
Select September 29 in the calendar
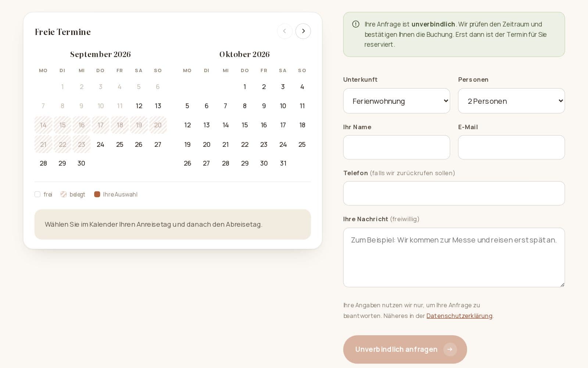click(x=62, y=163)
